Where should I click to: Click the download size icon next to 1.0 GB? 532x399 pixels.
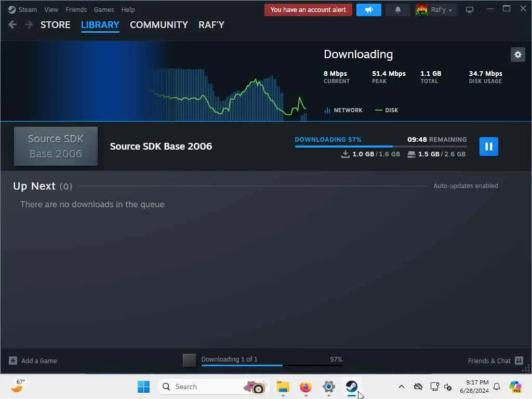click(x=345, y=154)
